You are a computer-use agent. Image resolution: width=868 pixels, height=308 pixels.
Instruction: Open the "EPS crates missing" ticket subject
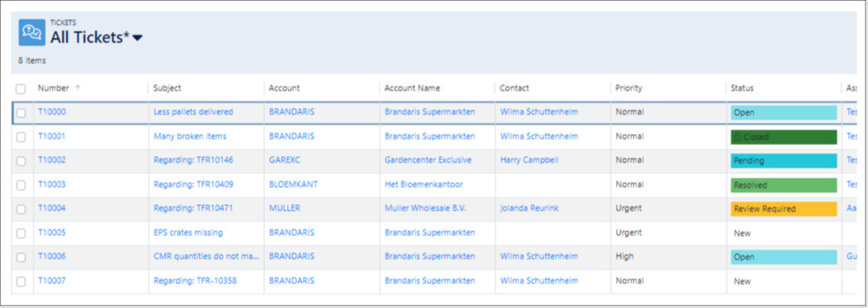click(x=188, y=233)
